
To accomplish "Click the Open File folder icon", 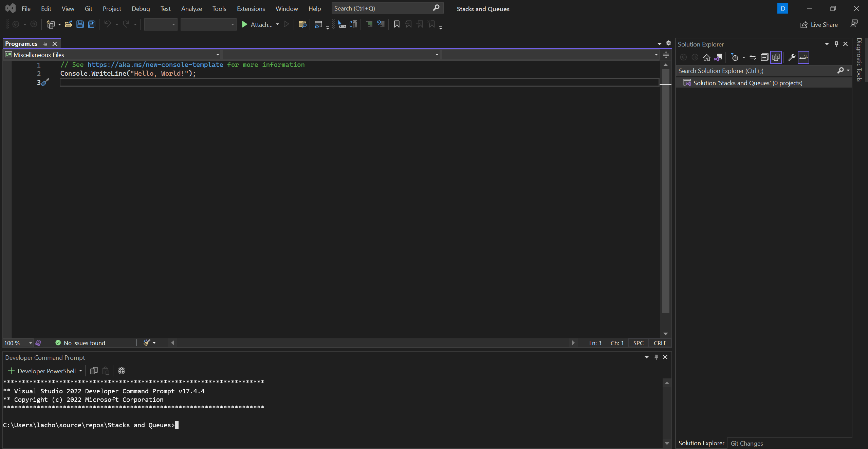I will 68,24.
